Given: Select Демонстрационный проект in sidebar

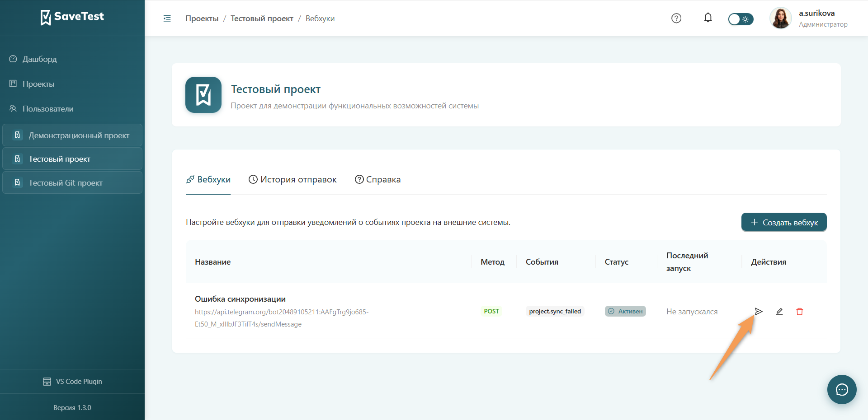Looking at the screenshot, I should point(72,135).
